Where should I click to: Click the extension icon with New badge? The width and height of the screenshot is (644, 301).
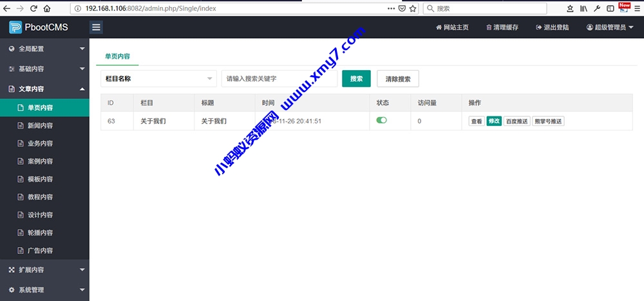624,8
